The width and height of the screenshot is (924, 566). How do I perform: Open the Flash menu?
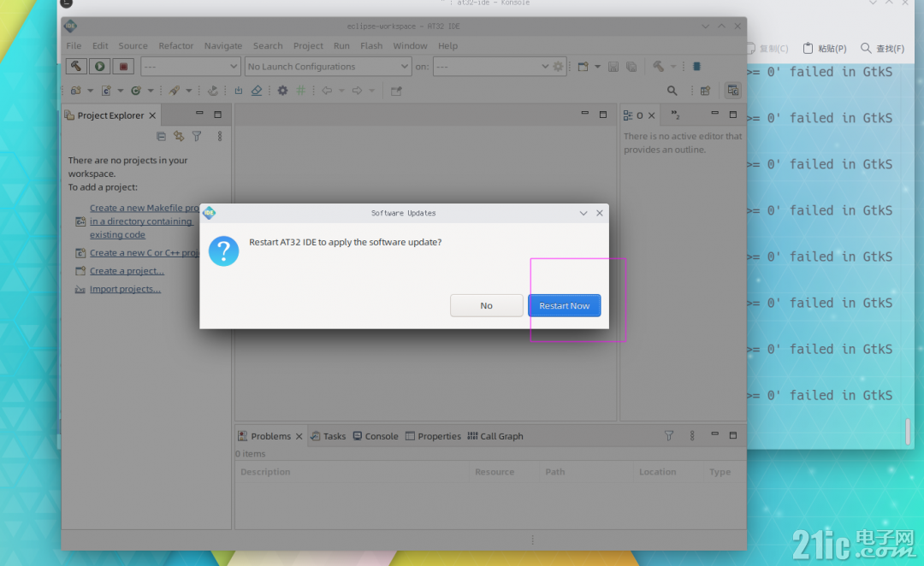[371, 45]
